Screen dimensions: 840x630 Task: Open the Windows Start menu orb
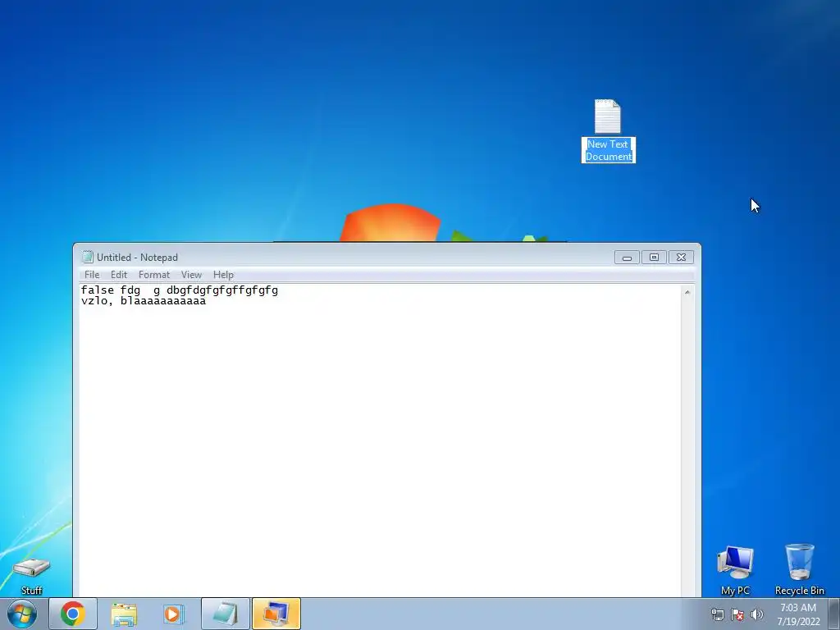point(22,614)
